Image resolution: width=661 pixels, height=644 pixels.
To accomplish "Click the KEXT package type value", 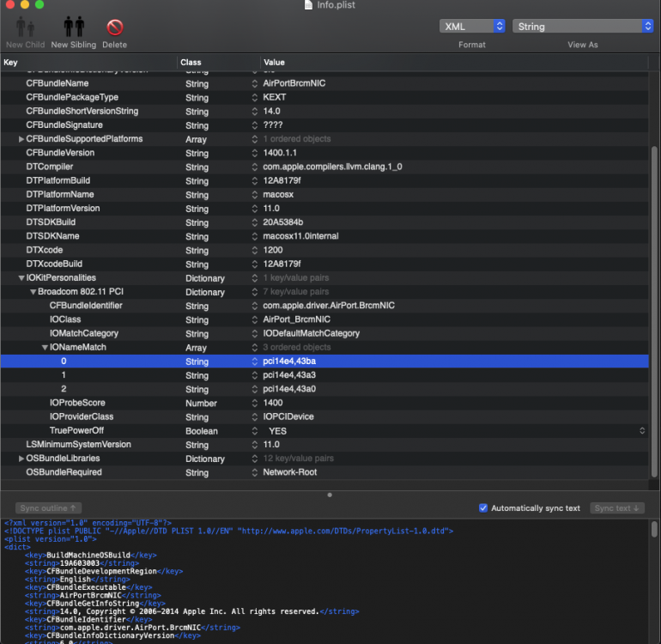I will (275, 97).
